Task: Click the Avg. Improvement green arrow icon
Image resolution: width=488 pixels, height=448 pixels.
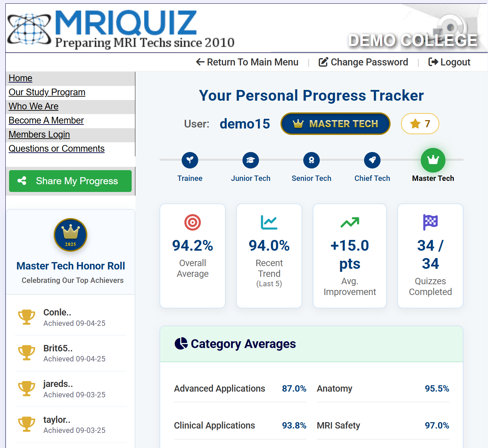Action: tap(350, 222)
